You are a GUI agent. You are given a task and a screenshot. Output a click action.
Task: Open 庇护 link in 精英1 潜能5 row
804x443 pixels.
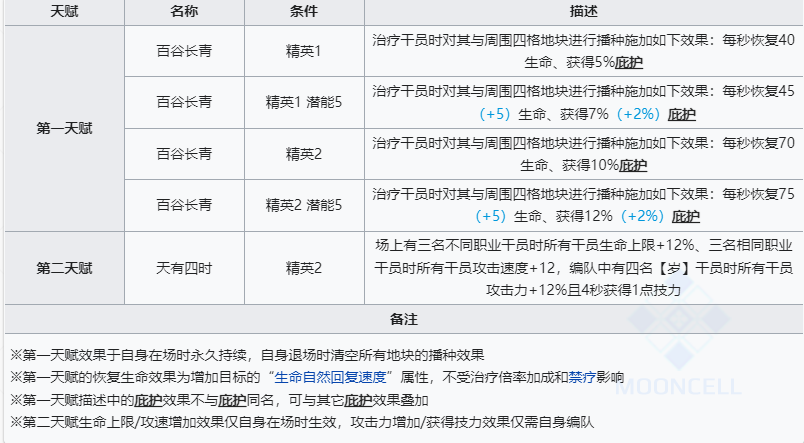point(682,114)
